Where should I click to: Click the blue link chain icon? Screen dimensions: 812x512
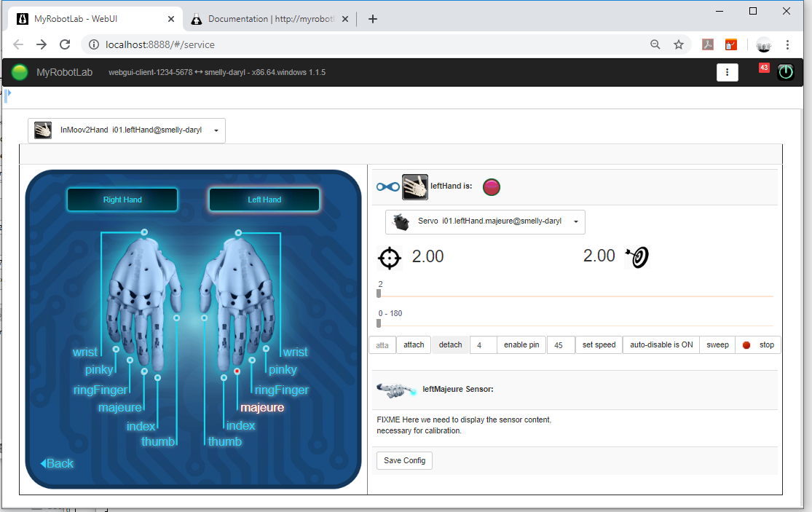[388, 187]
